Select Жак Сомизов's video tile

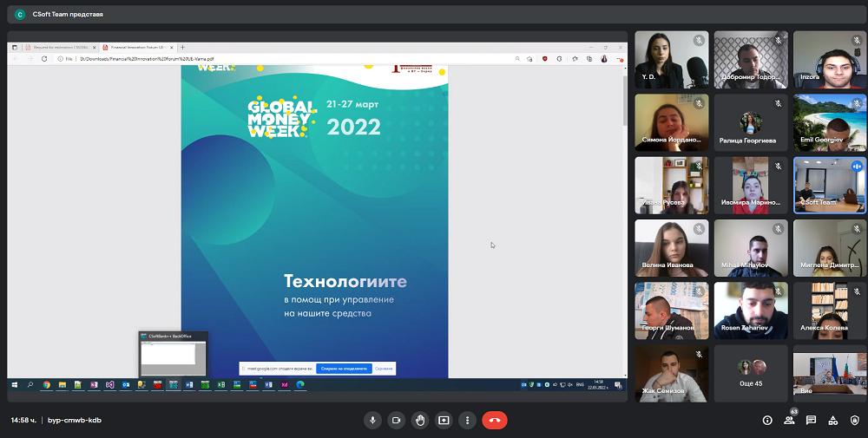coord(672,374)
